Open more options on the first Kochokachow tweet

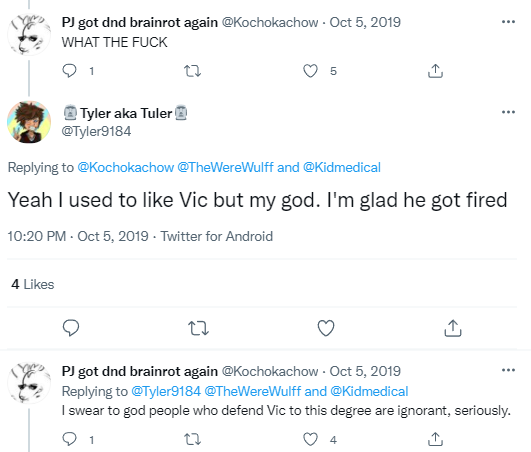click(x=508, y=22)
